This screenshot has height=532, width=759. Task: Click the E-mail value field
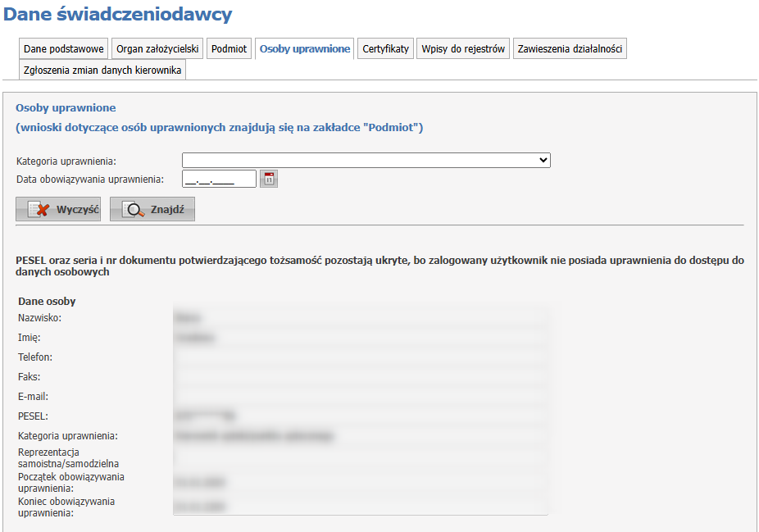359,396
